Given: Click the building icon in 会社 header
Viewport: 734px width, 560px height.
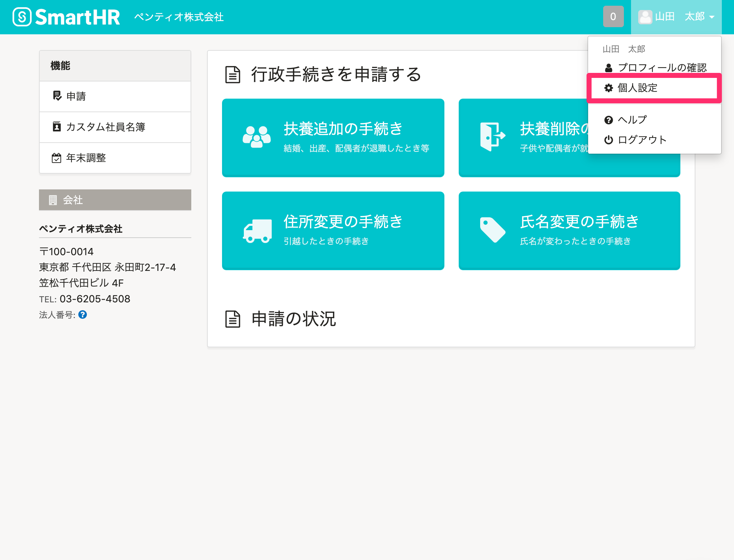Looking at the screenshot, I should (x=53, y=200).
